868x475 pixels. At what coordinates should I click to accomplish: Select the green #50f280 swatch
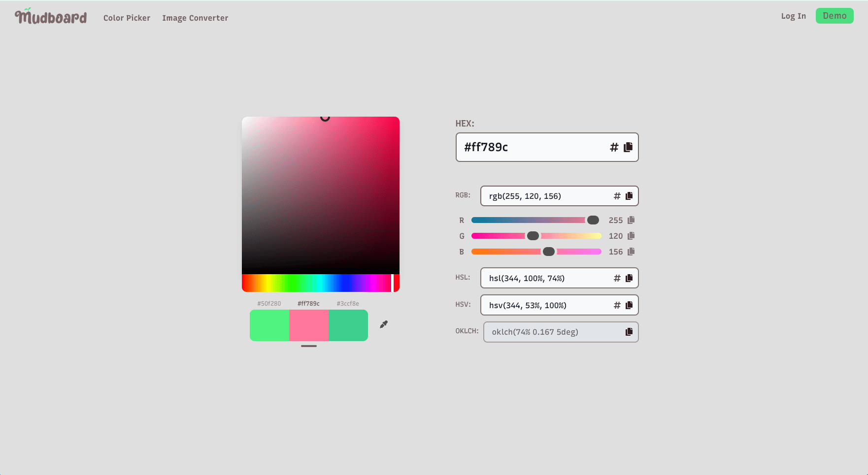[269, 325]
